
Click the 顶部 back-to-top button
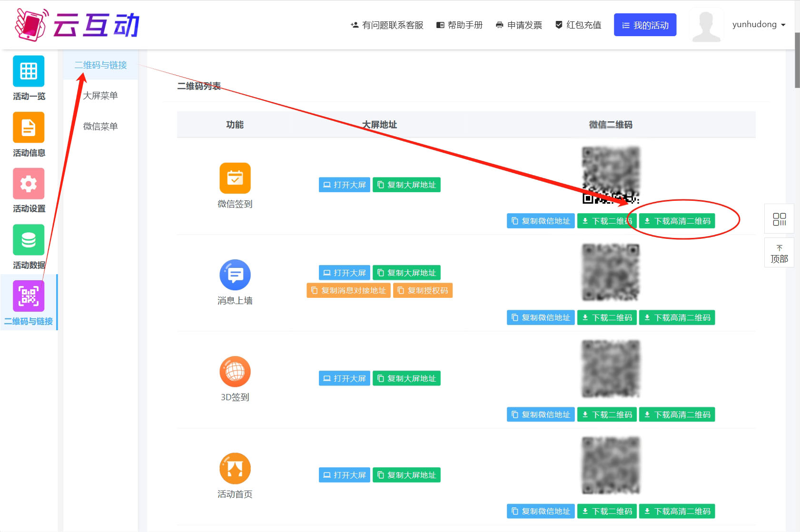point(779,253)
